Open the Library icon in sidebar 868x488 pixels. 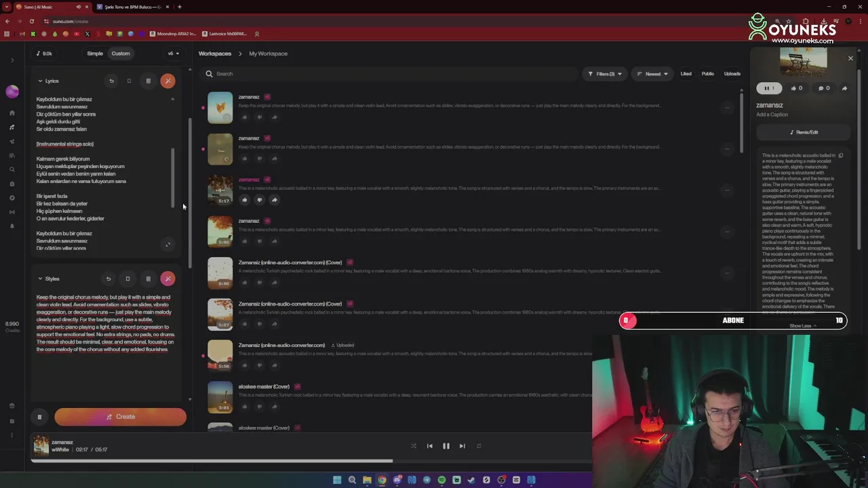(12, 155)
